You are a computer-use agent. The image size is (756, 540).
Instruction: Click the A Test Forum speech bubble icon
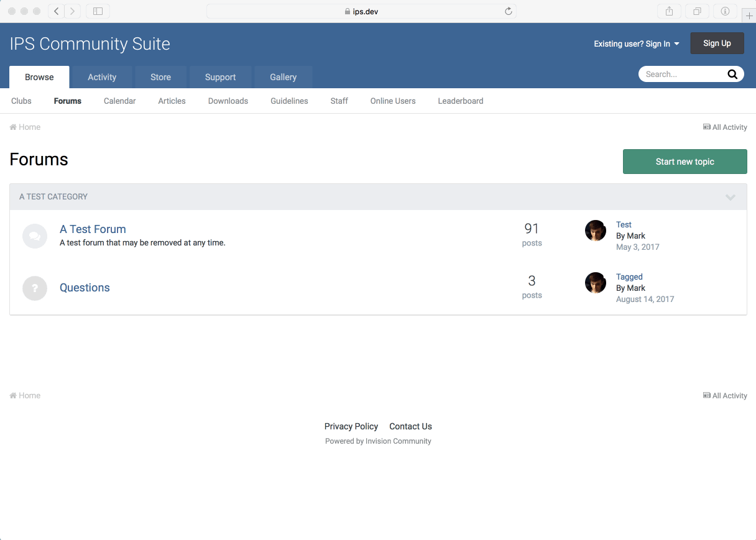tap(35, 236)
